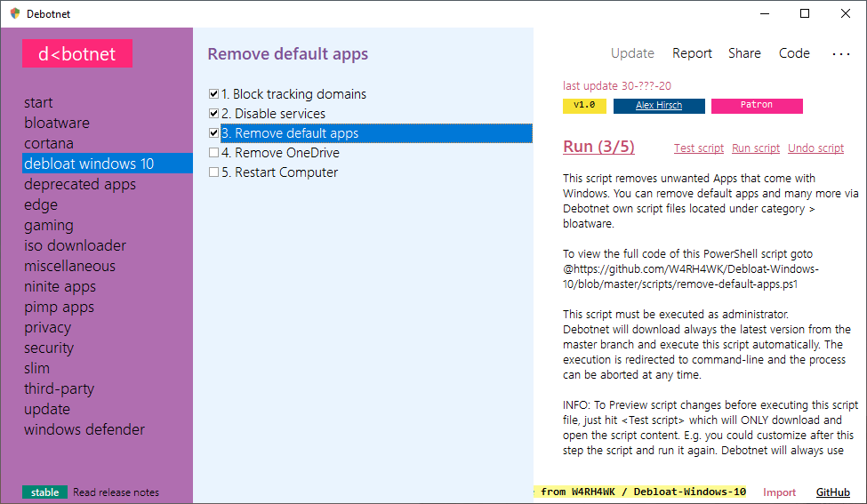This screenshot has width=867, height=504.
Task: Open the GitHub link
Action: (x=832, y=492)
